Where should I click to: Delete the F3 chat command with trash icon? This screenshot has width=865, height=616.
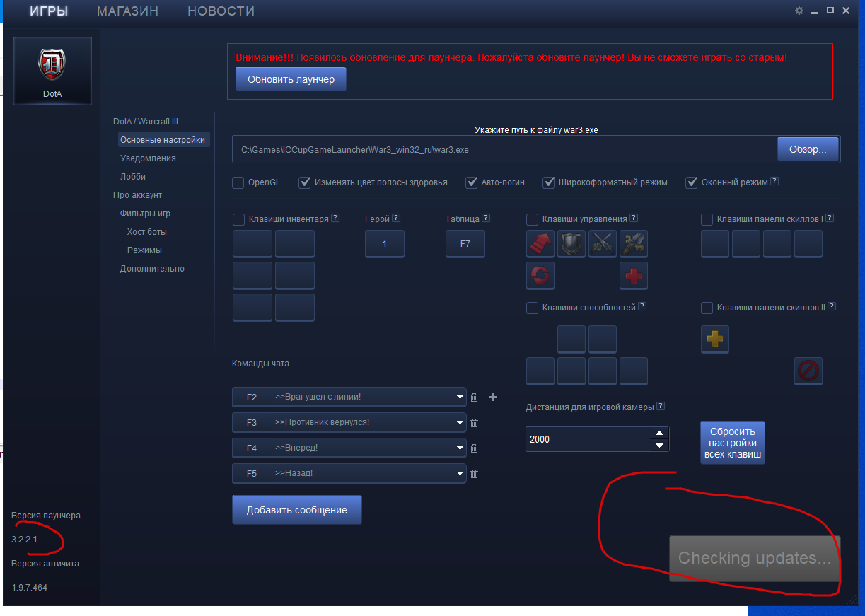[x=475, y=423]
